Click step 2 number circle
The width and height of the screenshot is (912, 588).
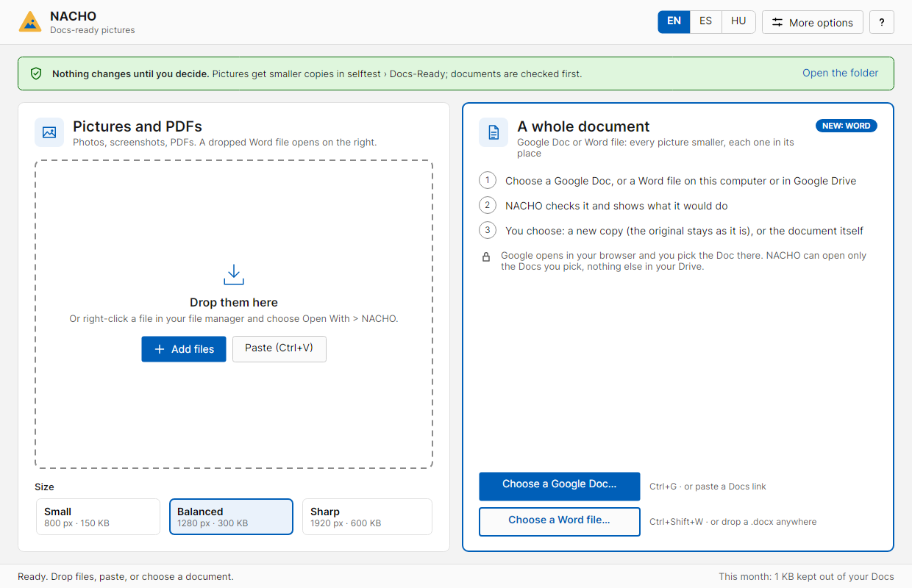point(488,205)
